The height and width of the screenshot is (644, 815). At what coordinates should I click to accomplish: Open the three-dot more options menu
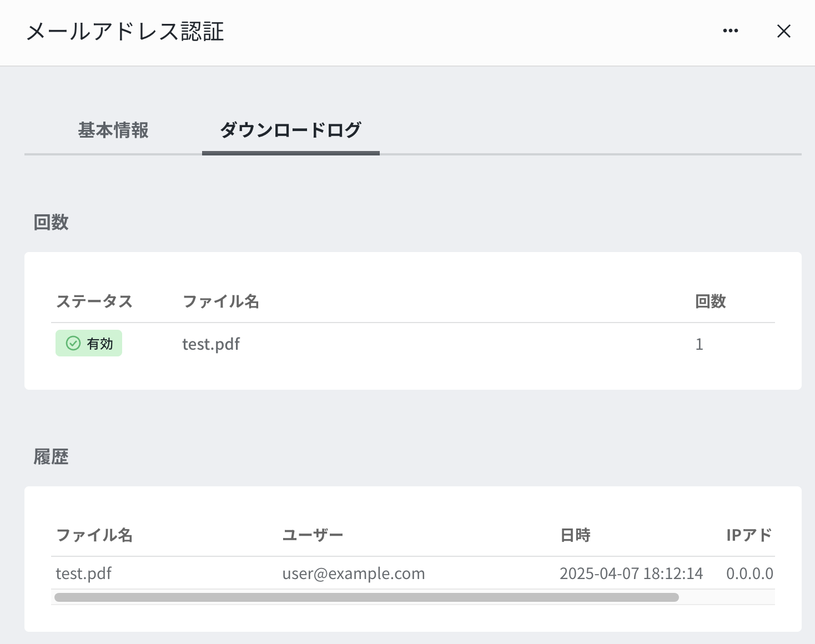coord(731,31)
